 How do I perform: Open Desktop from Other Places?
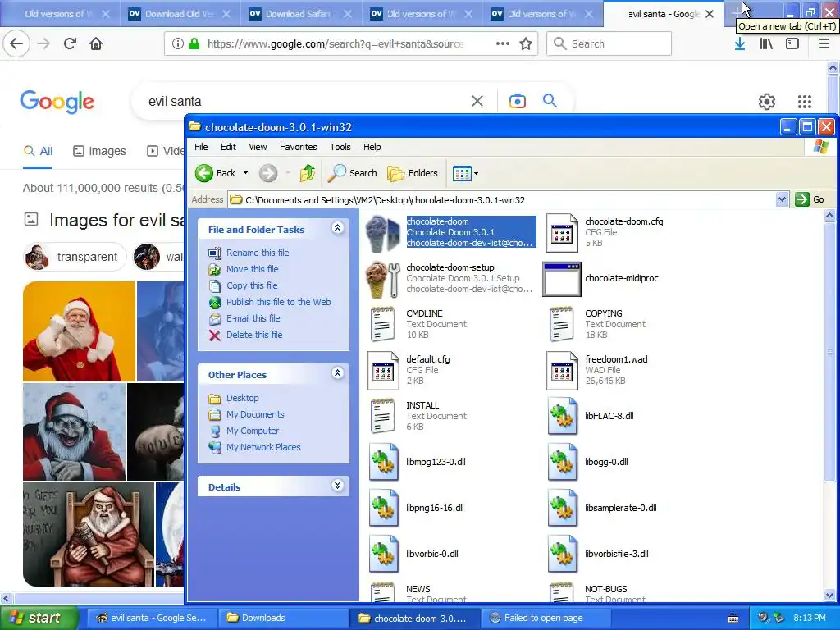(242, 398)
